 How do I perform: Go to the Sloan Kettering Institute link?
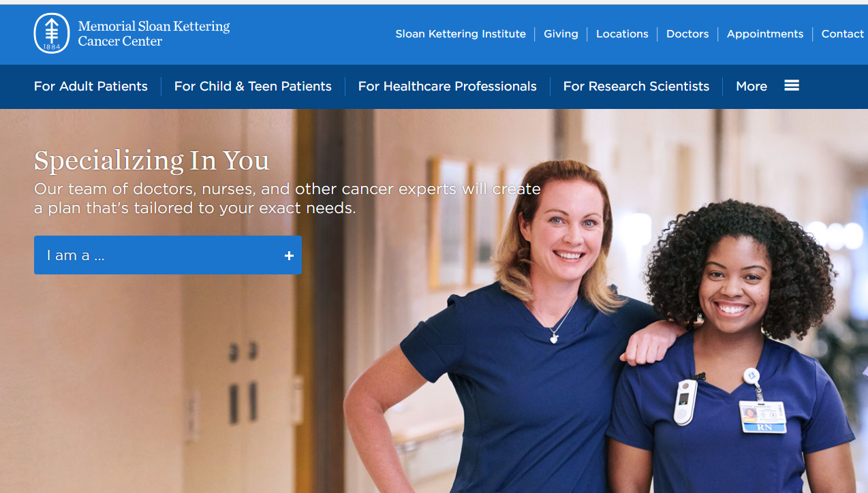[461, 34]
